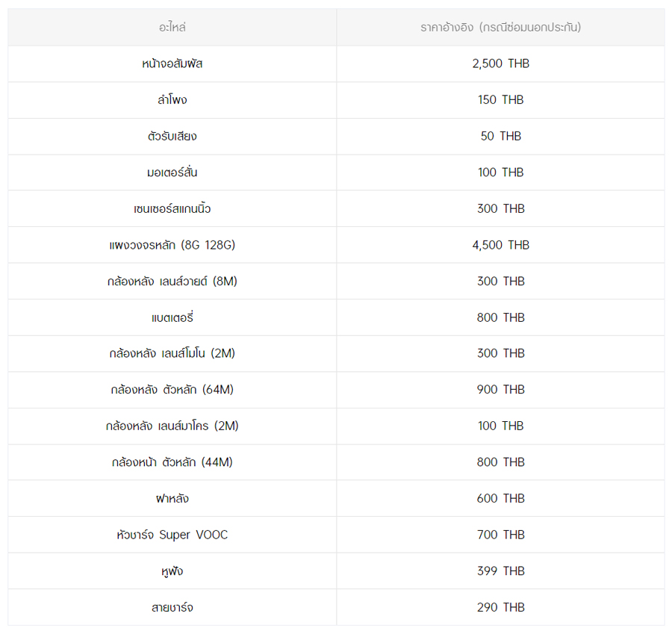Select the หน้าจอสัมผัส part cell
Image resolution: width=672 pixels, height=634 pixels.
point(172,63)
